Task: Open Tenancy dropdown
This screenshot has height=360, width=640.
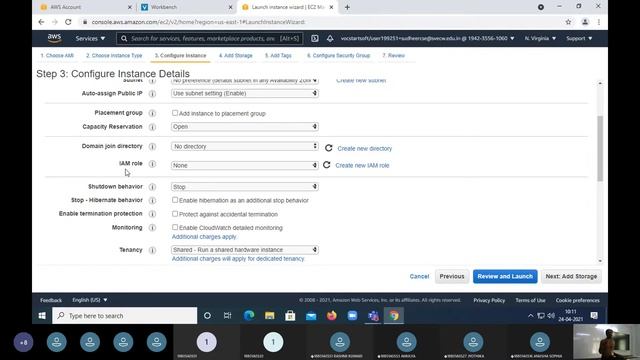Action: point(244,249)
